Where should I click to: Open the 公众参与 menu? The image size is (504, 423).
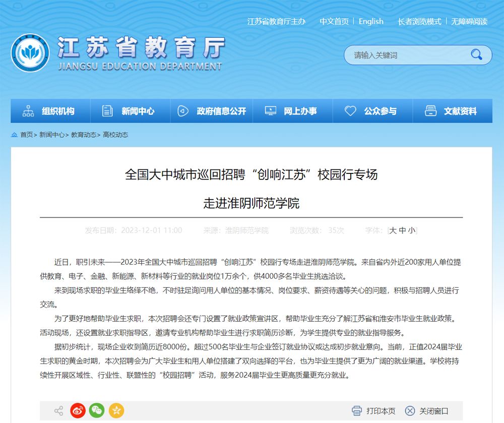click(x=372, y=111)
